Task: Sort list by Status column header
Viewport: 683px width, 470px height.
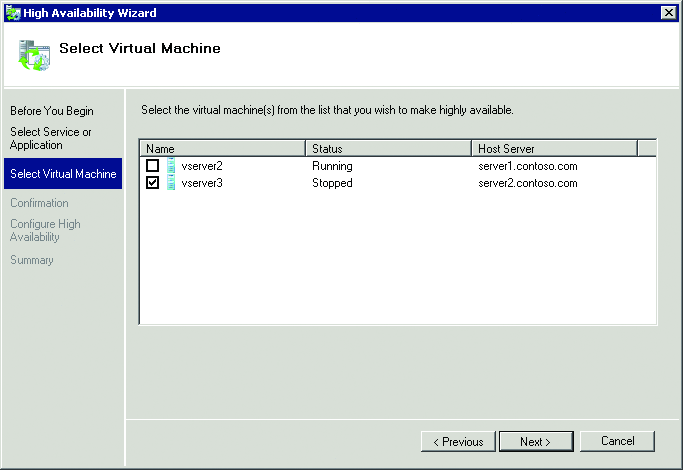Action: (x=389, y=149)
